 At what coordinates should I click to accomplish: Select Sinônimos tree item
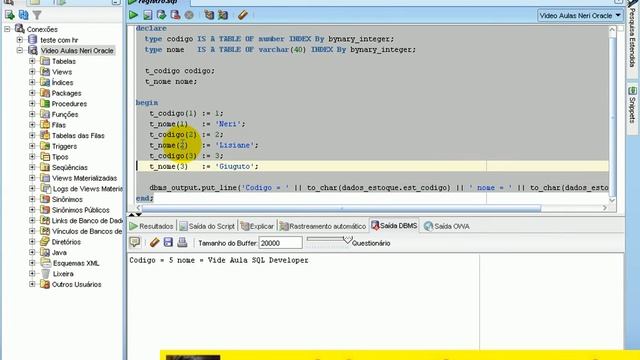[67, 199]
